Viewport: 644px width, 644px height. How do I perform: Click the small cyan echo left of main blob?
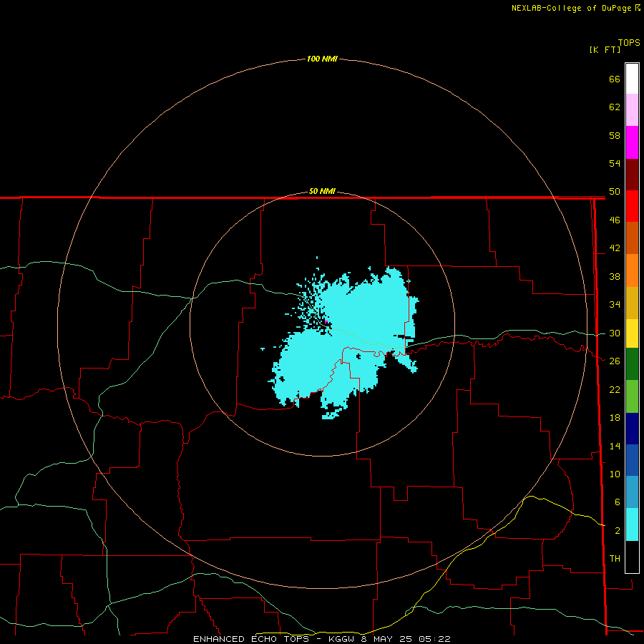pyautogui.click(x=263, y=348)
